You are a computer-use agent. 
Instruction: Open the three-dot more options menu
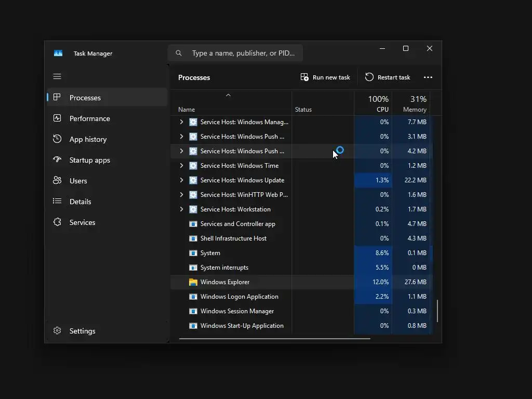coord(428,77)
